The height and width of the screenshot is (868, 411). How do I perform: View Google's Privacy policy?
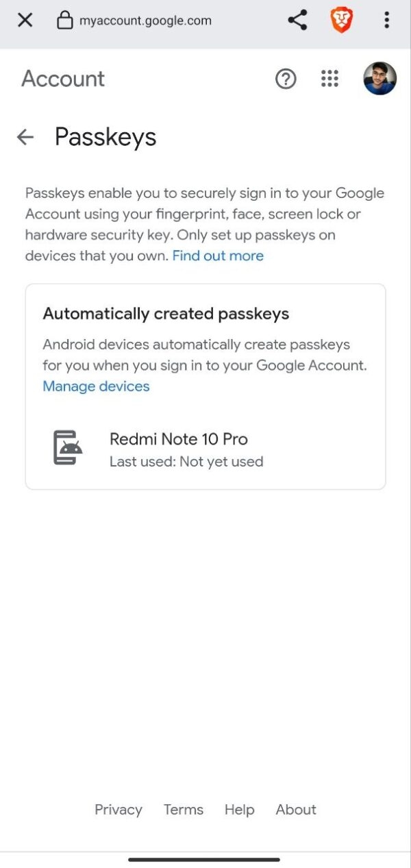(118, 810)
